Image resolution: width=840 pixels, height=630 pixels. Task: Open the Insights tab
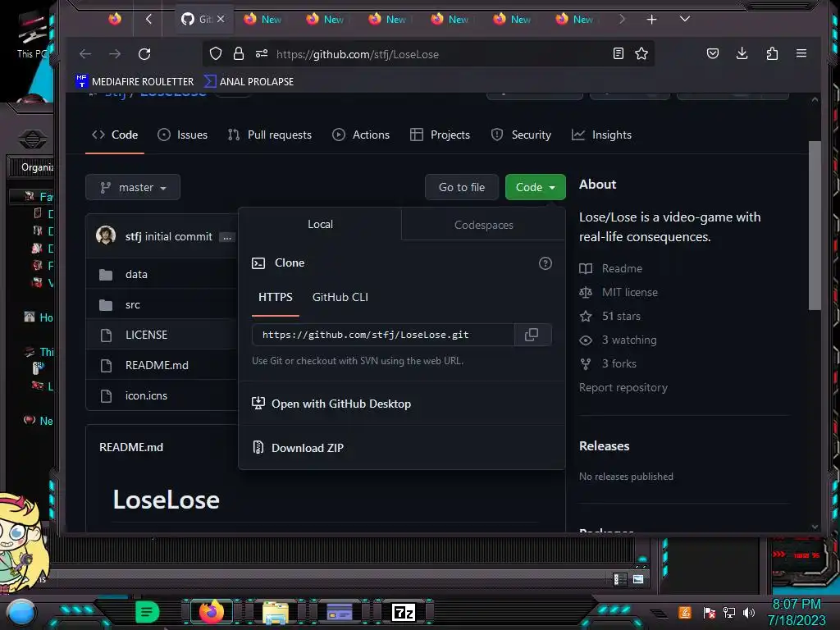601,135
